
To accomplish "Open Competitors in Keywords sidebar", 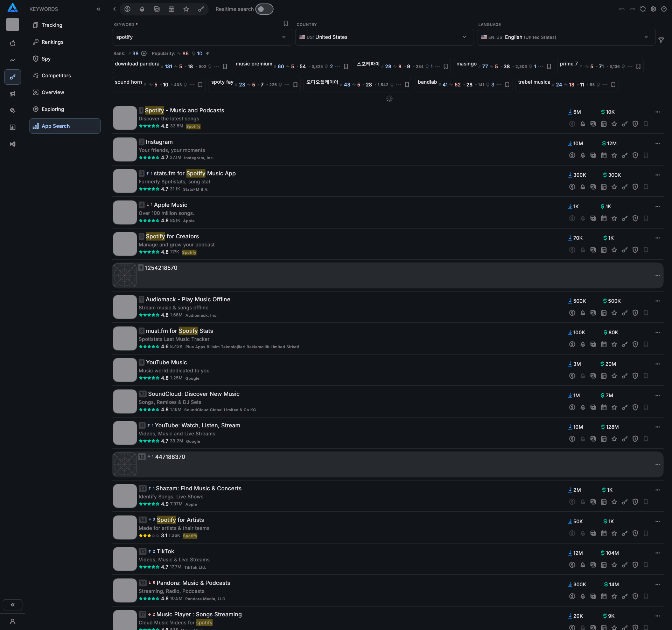I will tap(56, 76).
